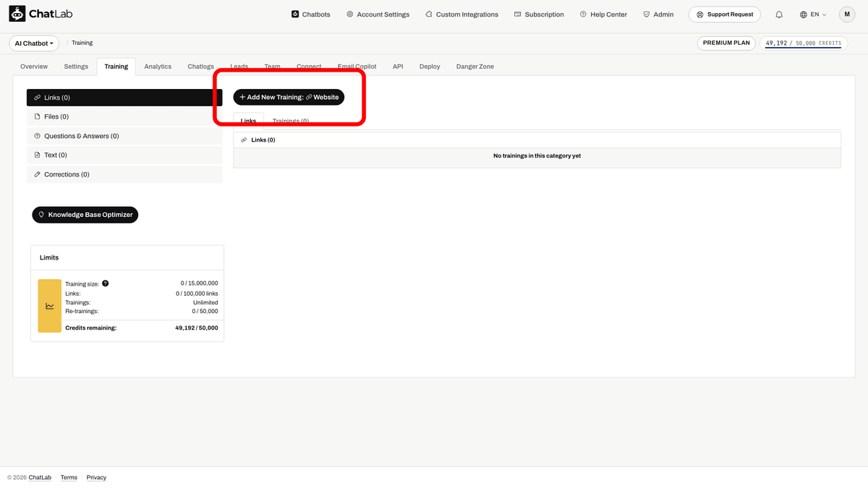Click the Credits remaining value row
This screenshot has height=488, width=868.
(142, 328)
